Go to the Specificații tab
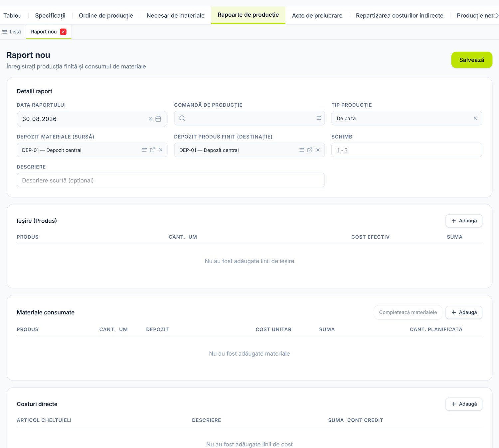 50,15
